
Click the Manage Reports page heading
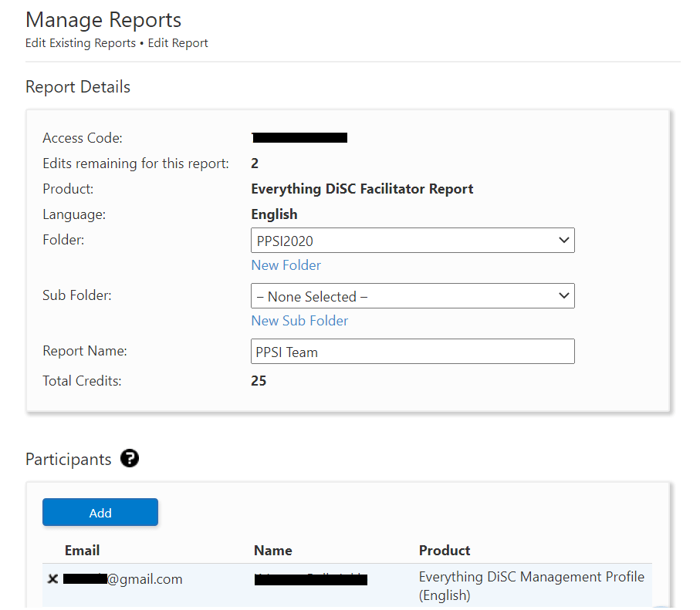[103, 20]
